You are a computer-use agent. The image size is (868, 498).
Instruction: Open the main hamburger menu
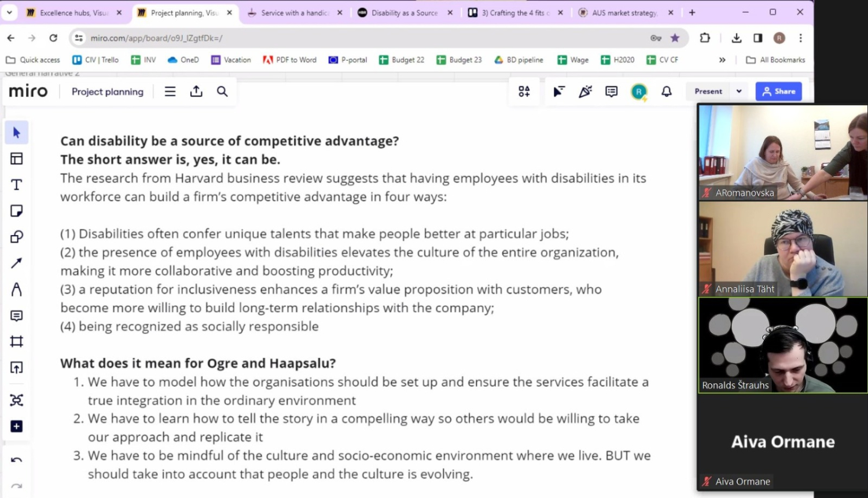170,91
